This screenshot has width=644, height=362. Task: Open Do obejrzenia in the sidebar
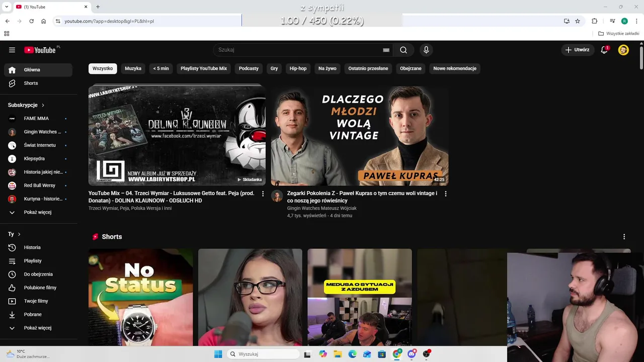coord(38,275)
